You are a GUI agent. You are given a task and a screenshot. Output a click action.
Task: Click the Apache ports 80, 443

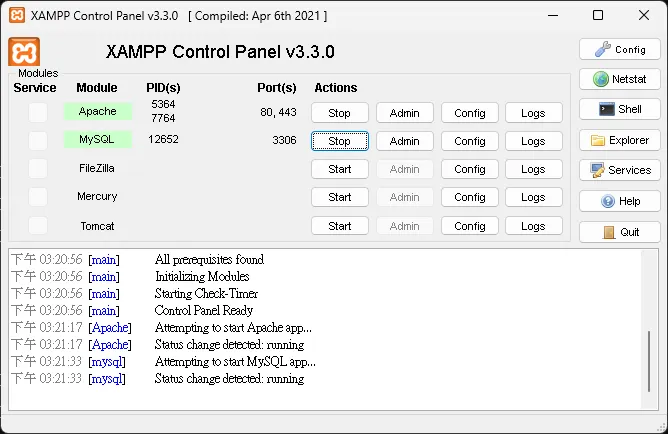(278, 112)
